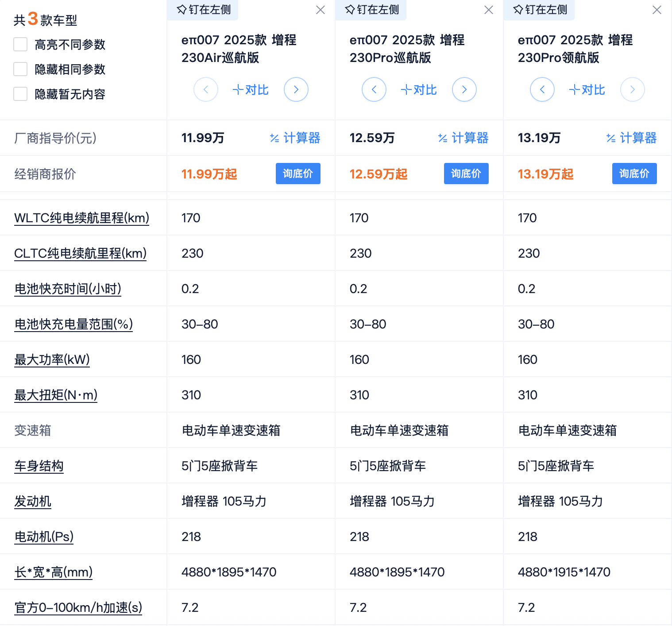This screenshot has height=626, width=672.
Task: Check the 隐藏暂无内容 option
Action: click(20, 94)
